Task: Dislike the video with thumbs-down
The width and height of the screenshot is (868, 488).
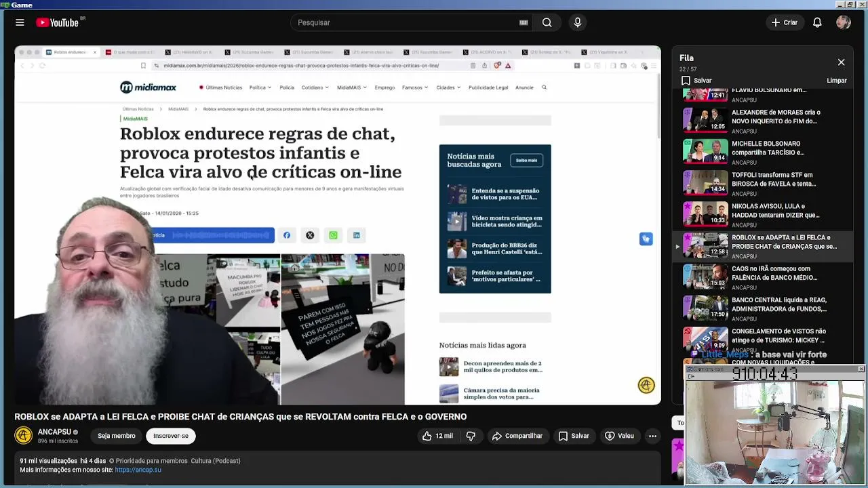Action: [x=471, y=436]
